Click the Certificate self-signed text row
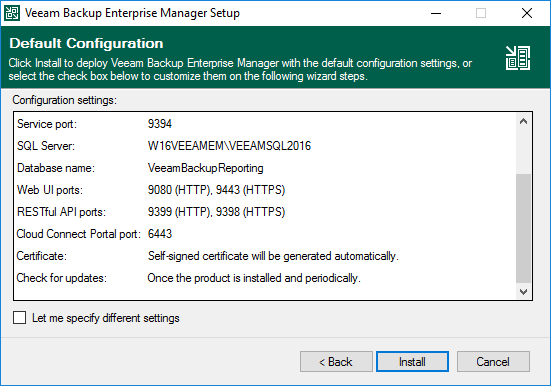 207,256
